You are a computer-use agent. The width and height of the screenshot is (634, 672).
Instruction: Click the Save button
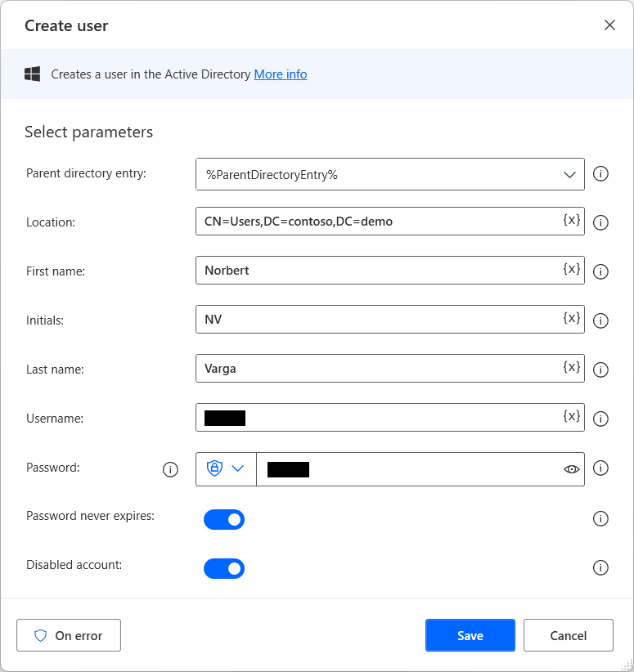[x=470, y=635]
